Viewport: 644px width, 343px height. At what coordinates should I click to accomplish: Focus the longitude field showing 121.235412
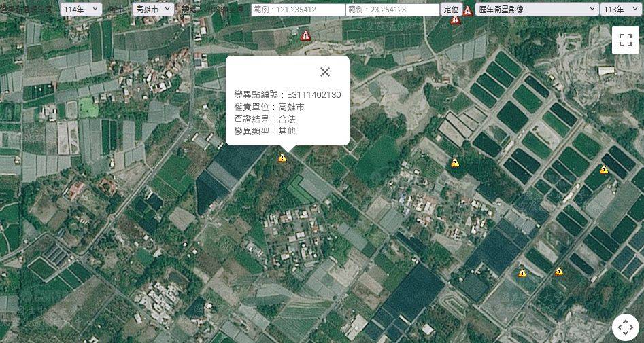tap(298, 10)
